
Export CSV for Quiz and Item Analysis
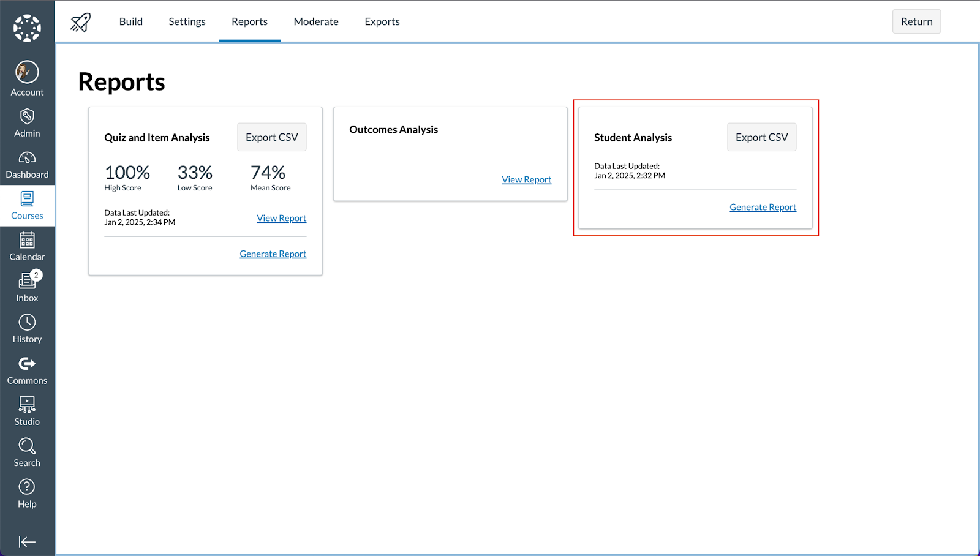272,137
